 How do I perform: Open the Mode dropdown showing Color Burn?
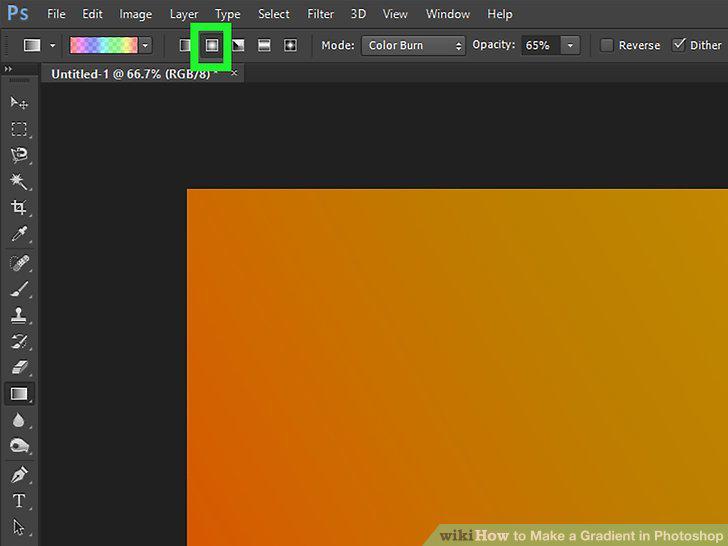click(413, 46)
